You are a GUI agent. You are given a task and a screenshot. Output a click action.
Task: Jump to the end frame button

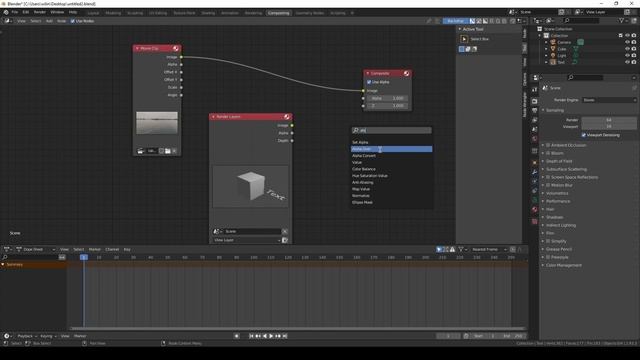[x=285, y=336]
